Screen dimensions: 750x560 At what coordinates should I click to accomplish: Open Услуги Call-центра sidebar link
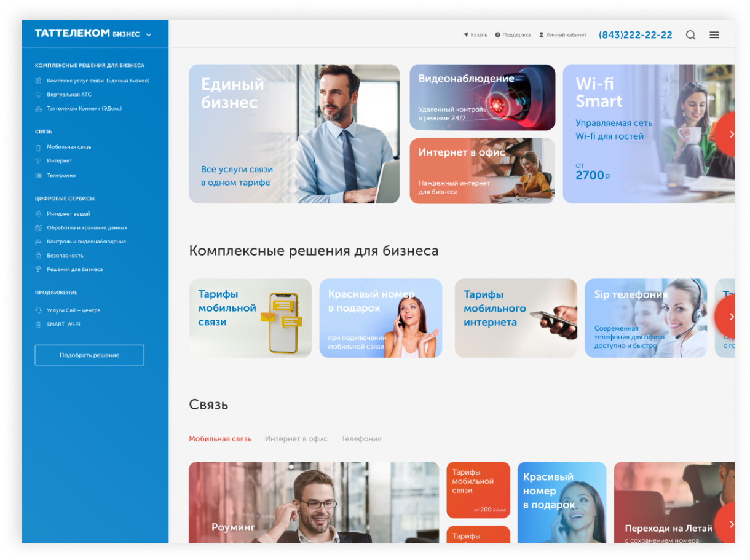click(74, 310)
